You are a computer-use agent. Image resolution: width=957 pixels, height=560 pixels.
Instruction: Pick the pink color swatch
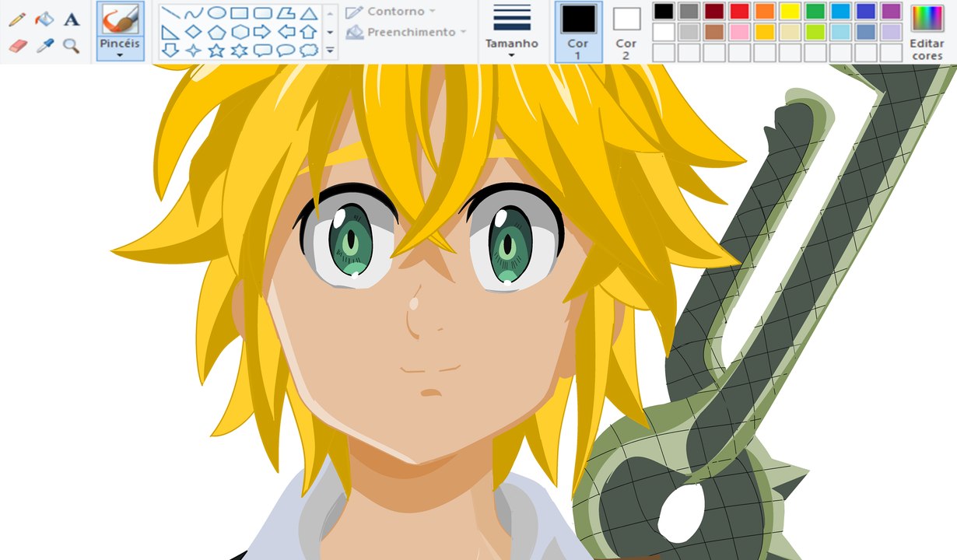(739, 32)
